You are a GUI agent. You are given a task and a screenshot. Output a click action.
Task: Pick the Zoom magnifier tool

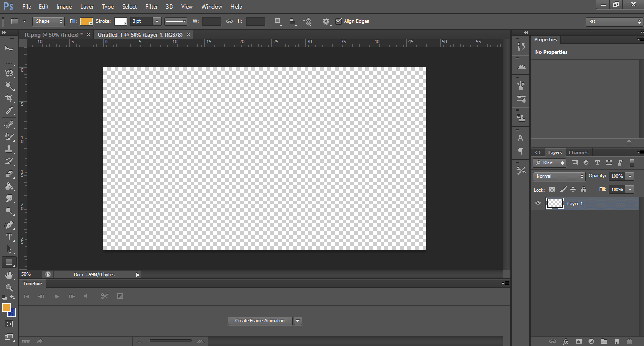click(x=9, y=288)
